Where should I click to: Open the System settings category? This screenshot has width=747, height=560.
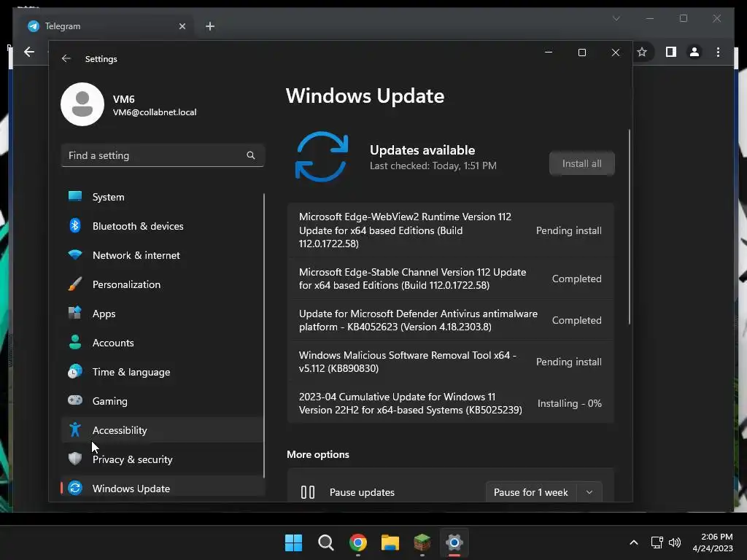click(162, 197)
